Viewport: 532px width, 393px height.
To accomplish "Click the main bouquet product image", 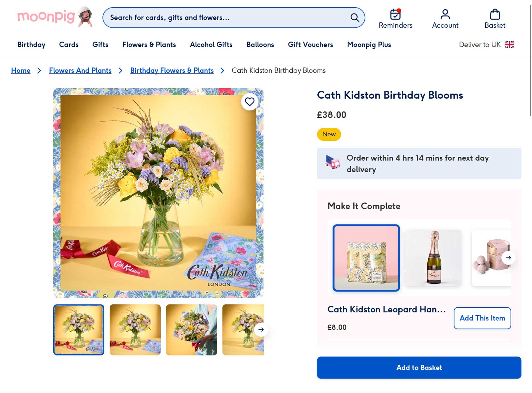I will [158, 193].
